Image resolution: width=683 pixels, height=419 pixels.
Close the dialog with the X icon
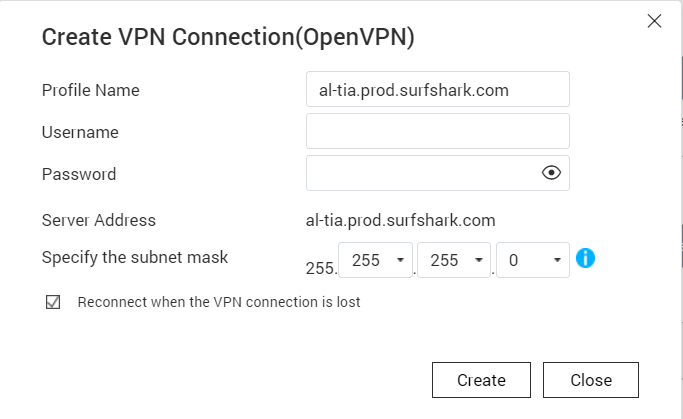coord(655,21)
